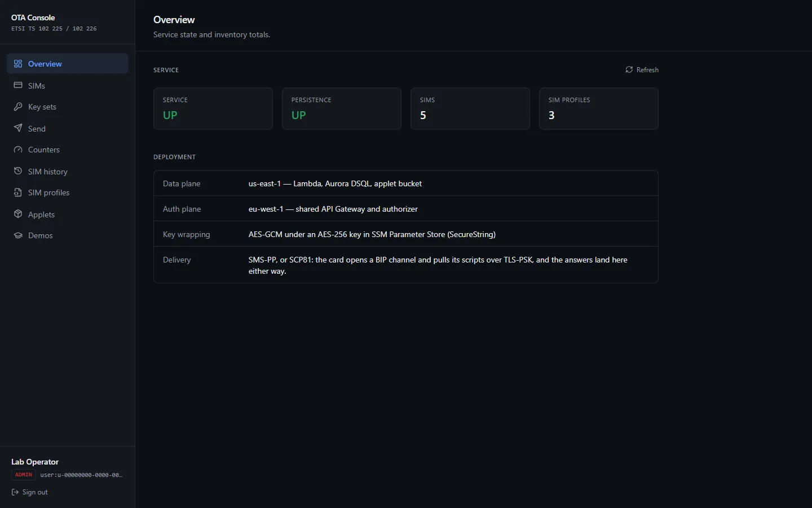Viewport: 812px width, 508px height.
Task: Click the Counters gauge icon
Action: (18, 150)
